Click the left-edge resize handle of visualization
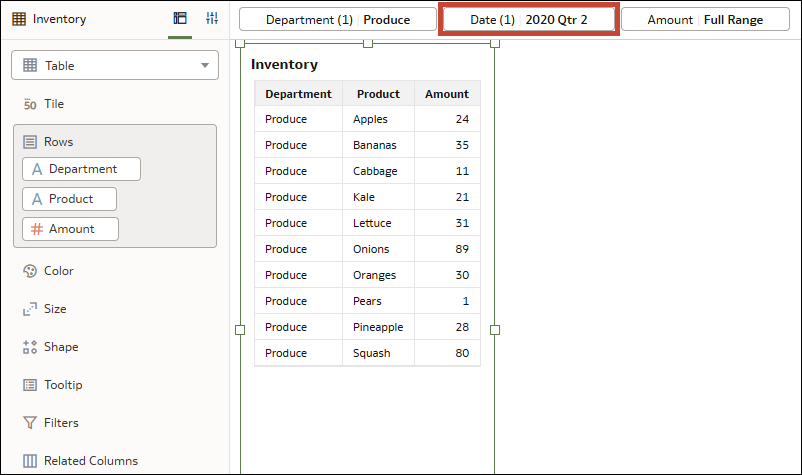802x475 pixels. (x=240, y=330)
